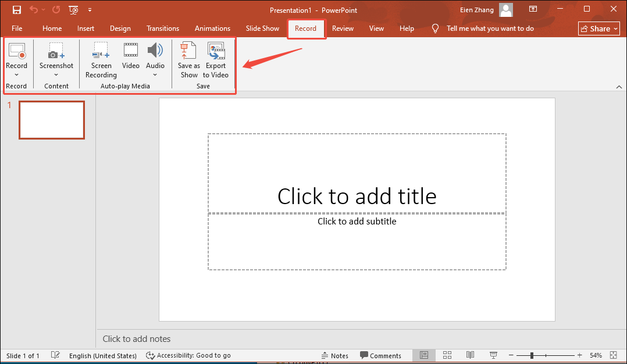
Task: Switch to the Animations tab
Action: (212, 28)
